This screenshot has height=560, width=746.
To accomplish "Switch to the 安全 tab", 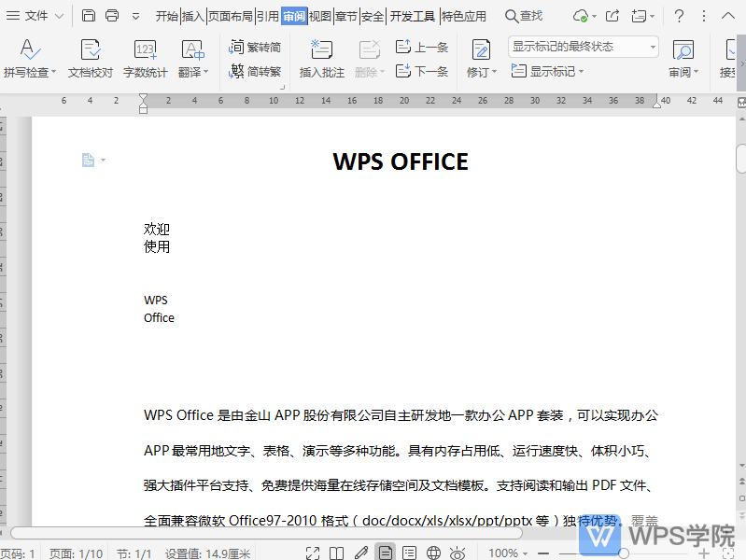I will (x=373, y=16).
